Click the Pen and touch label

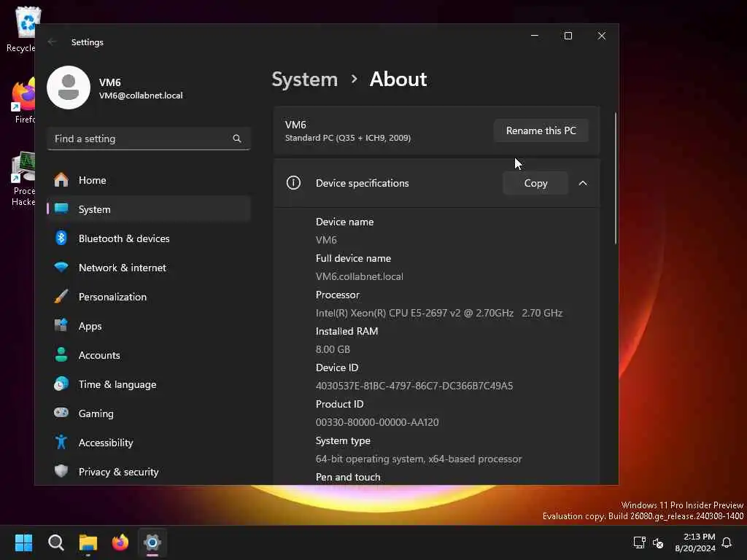click(x=348, y=477)
